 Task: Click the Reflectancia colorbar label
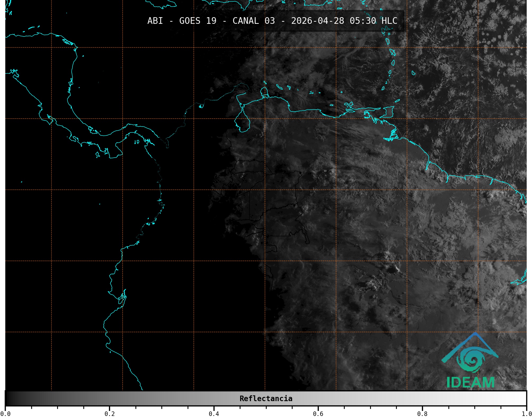pyautogui.click(x=266, y=398)
